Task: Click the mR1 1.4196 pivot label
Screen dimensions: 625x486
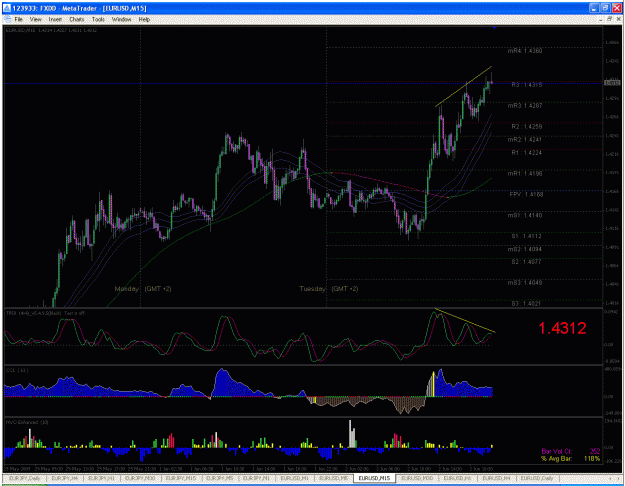Action: [x=525, y=173]
